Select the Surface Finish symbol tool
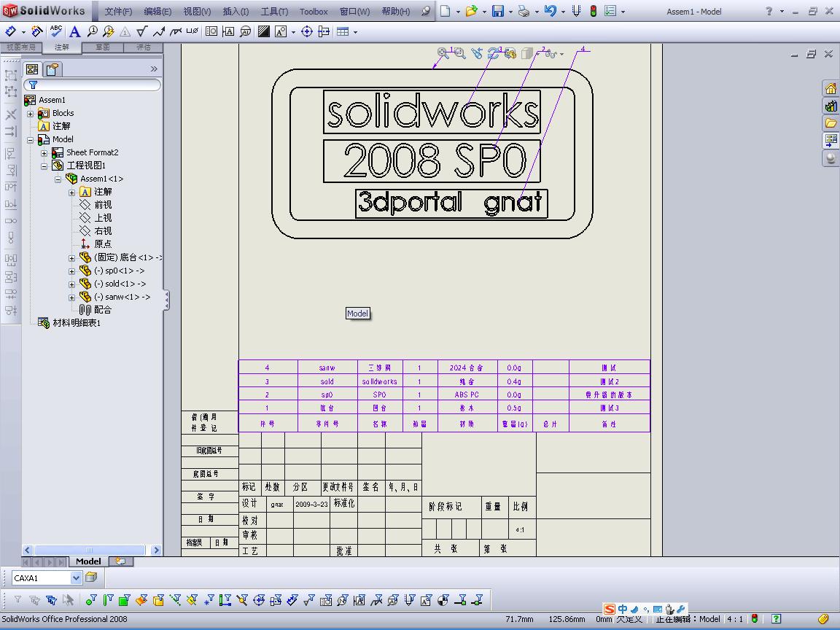This screenshot has height=630, width=840. 141,32
